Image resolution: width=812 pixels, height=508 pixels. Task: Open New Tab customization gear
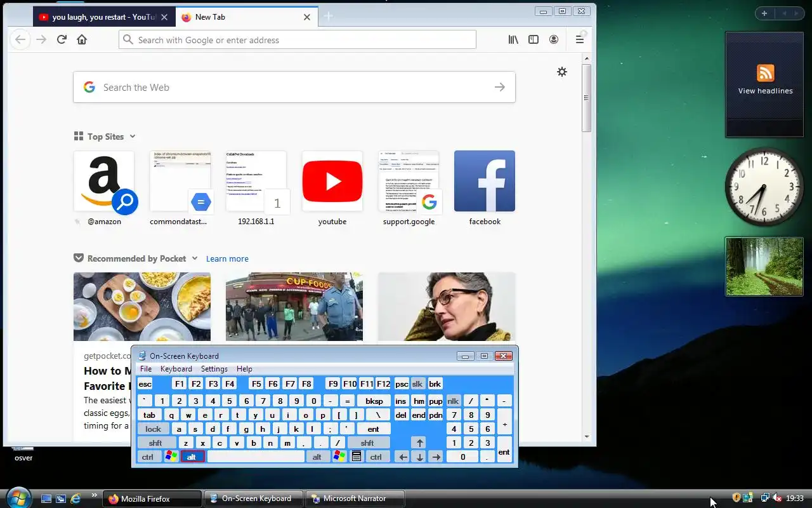pyautogui.click(x=562, y=72)
